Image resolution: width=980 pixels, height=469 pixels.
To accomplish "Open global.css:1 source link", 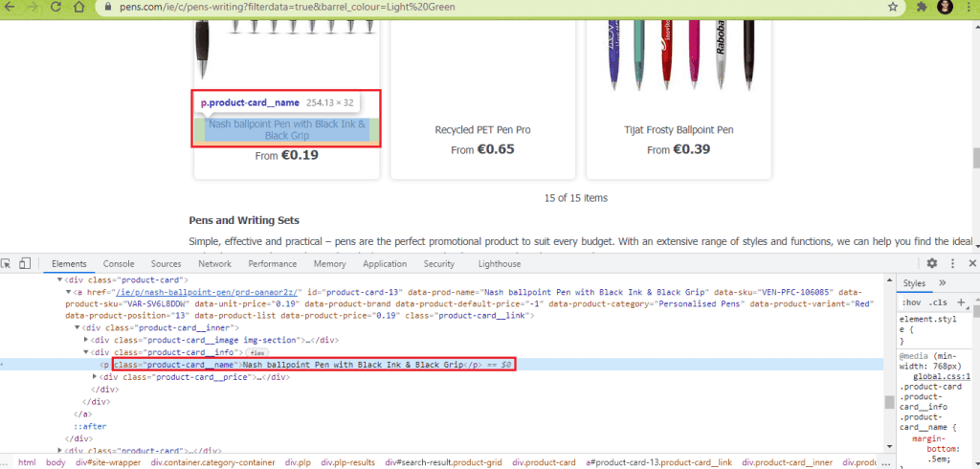I will pos(942,377).
